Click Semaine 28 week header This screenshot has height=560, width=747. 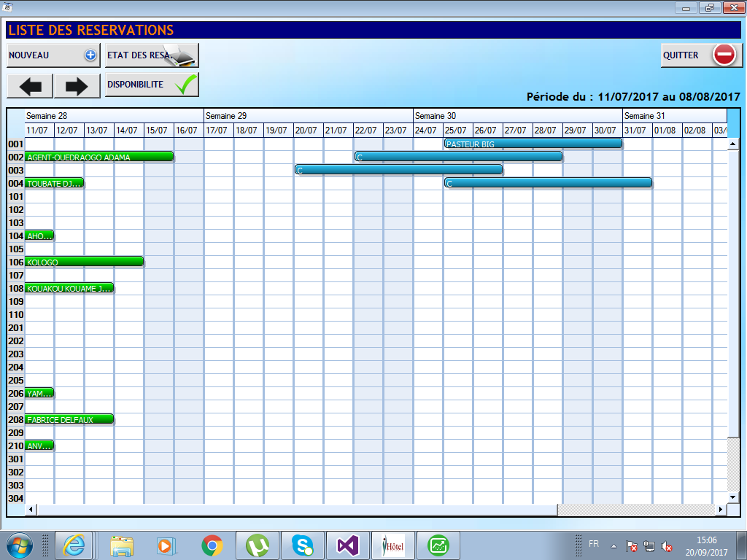(x=115, y=116)
